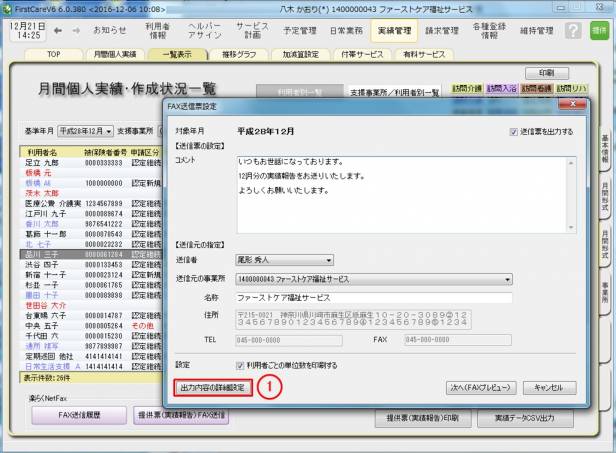Toggle 利用者ごとの単位数を印刷する checkbox

240,365
